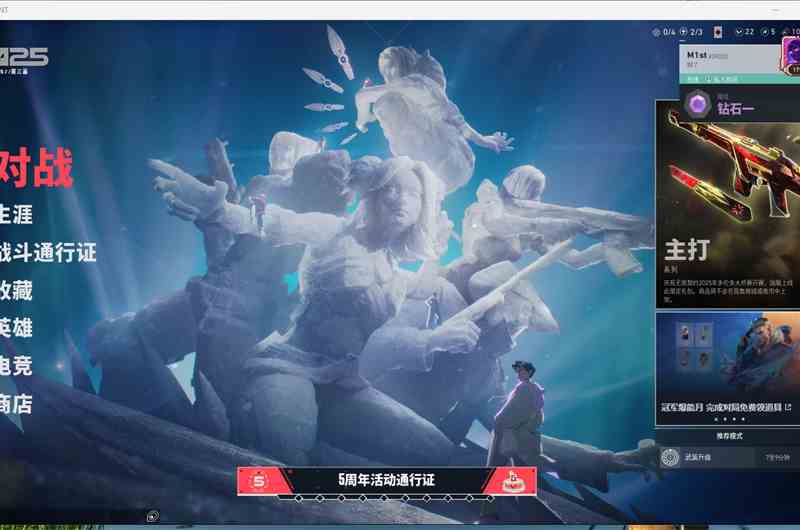
Task: Go to 战斗通行证 battle pass
Action: 47,252
